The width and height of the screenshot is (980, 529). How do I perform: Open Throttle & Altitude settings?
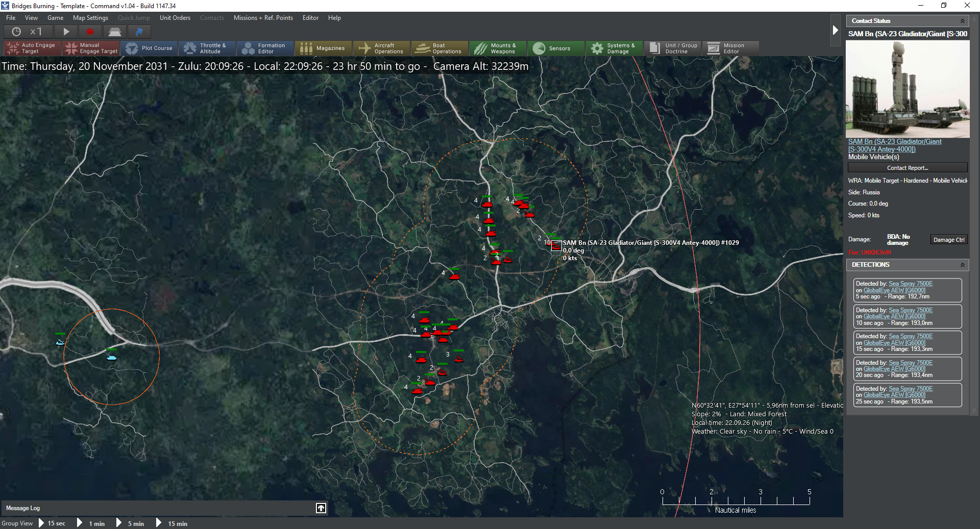pos(207,48)
